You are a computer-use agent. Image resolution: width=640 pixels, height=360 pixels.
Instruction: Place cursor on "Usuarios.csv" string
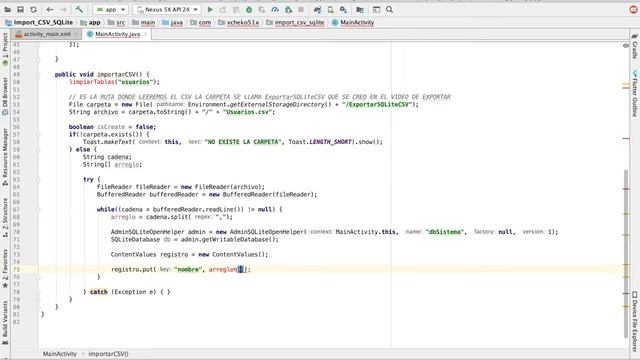click(x=247, y=112)
